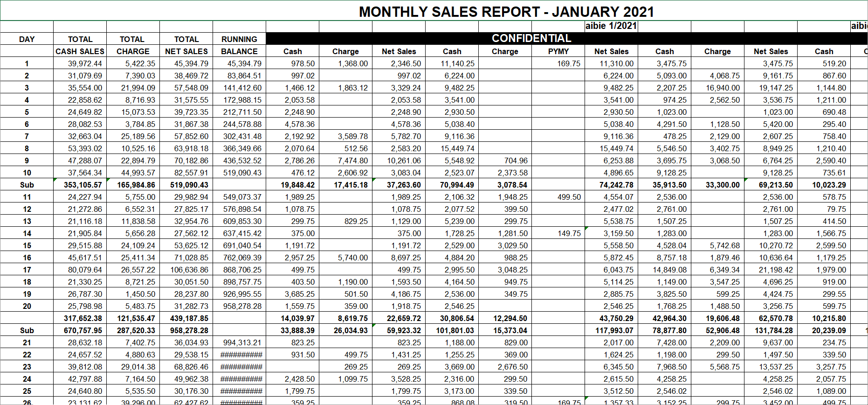Select the total 317,652.38 cell
Image resolution: width=868 pixels, height=405 pixels.
(80, 318)
